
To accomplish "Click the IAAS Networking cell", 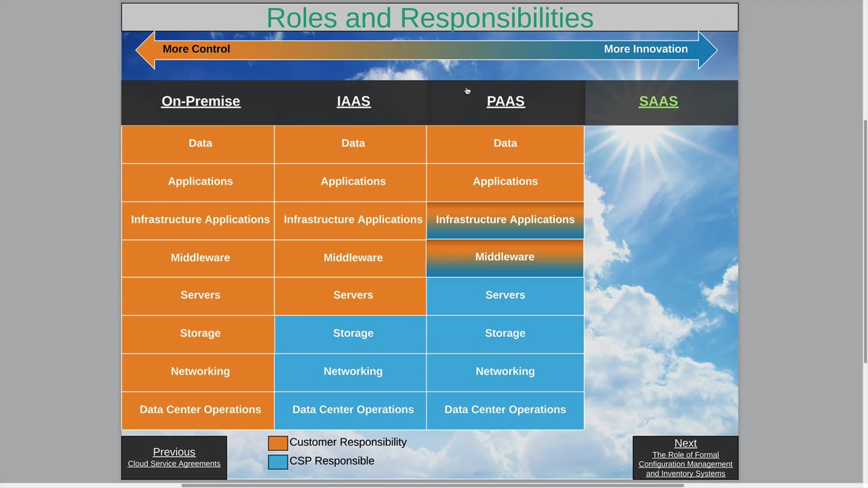I will 351,371.
